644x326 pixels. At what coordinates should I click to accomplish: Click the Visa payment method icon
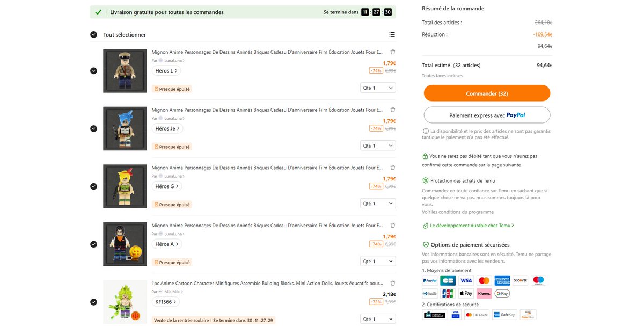(466, 280)
